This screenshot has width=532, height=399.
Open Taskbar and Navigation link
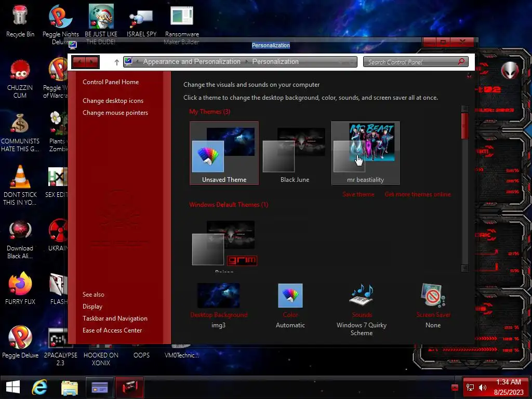[x=115, y=318]
